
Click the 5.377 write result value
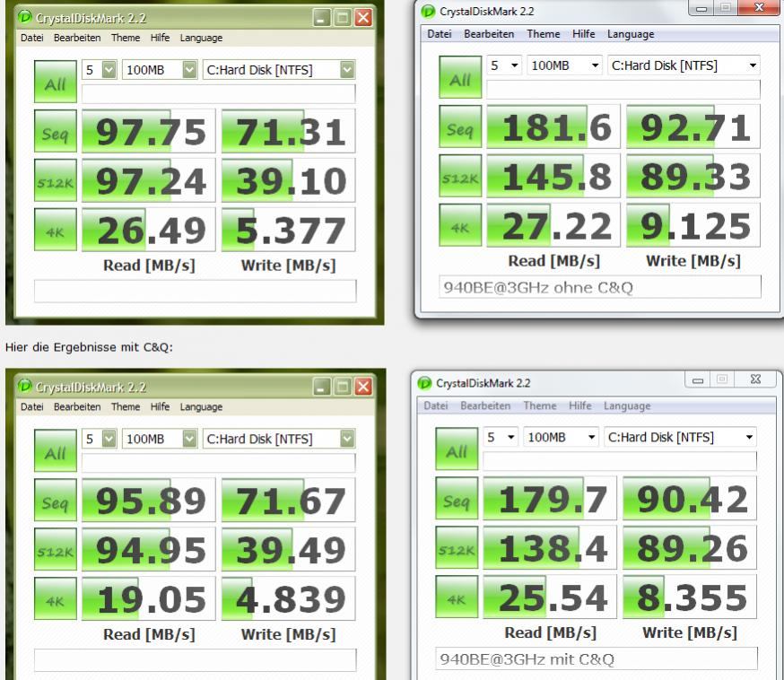pyautogui.click(x=289, y=230)
